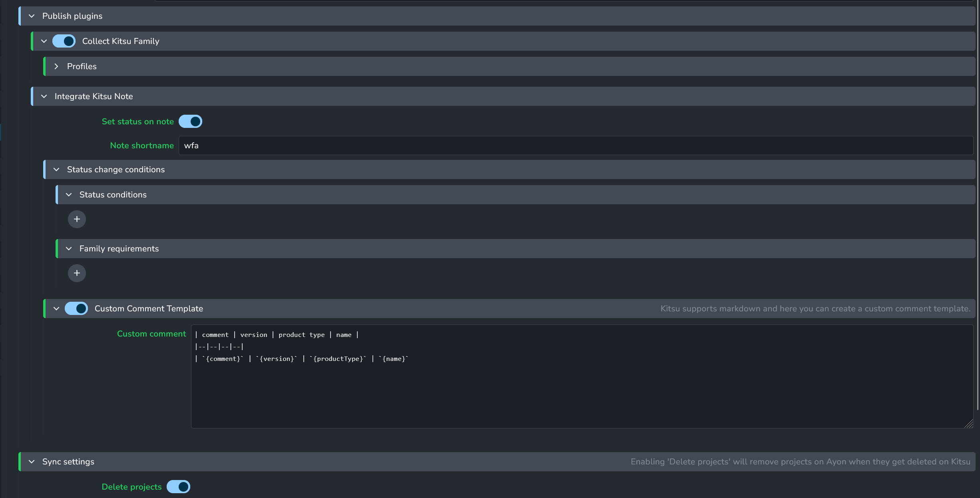980x498 pixels.
Task: Add a new Status conditions entry
Action: (x=77, y=219)
